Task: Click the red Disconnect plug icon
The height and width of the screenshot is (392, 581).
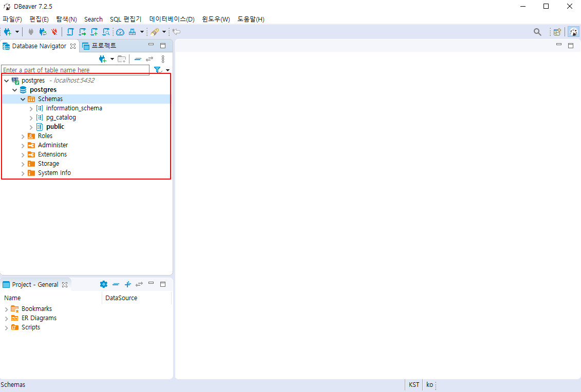Action: coord(54,32)
